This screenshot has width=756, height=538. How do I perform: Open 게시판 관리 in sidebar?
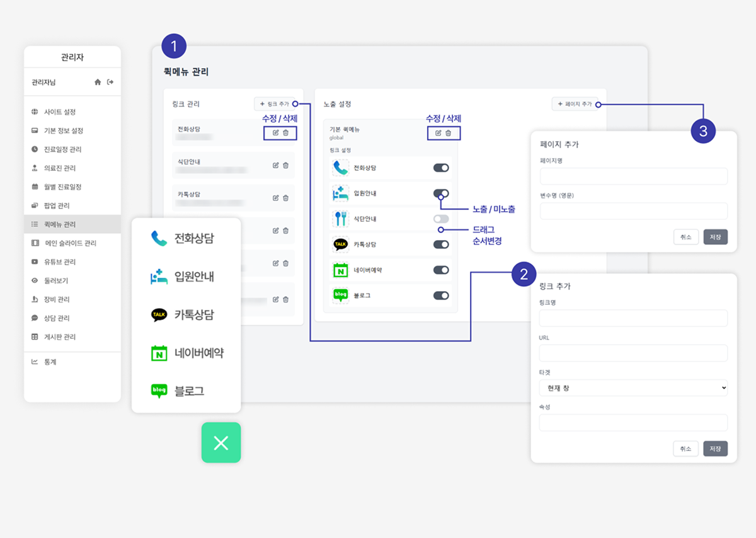(x=72, y=337)
